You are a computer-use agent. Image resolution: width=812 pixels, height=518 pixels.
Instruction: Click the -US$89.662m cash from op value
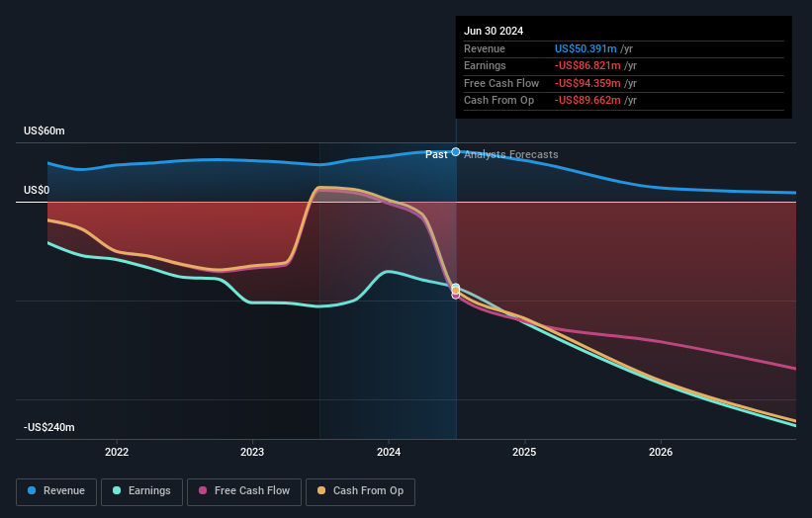tap(587, 101)
